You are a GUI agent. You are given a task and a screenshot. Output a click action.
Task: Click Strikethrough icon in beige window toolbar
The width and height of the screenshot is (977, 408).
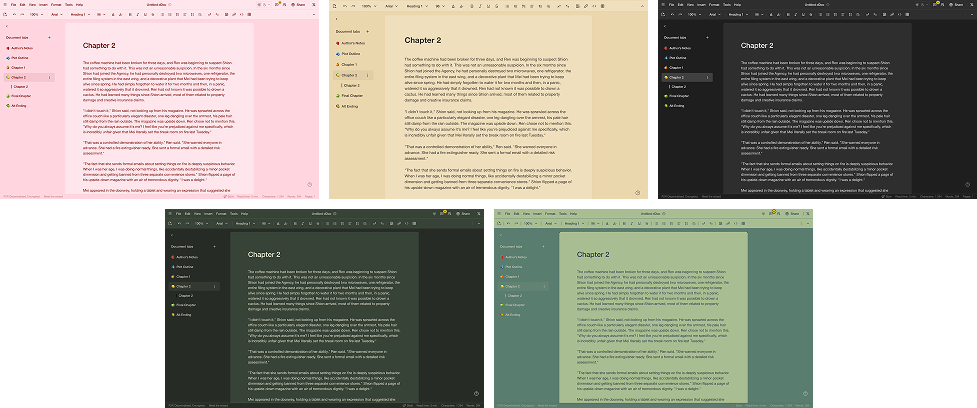497,6
